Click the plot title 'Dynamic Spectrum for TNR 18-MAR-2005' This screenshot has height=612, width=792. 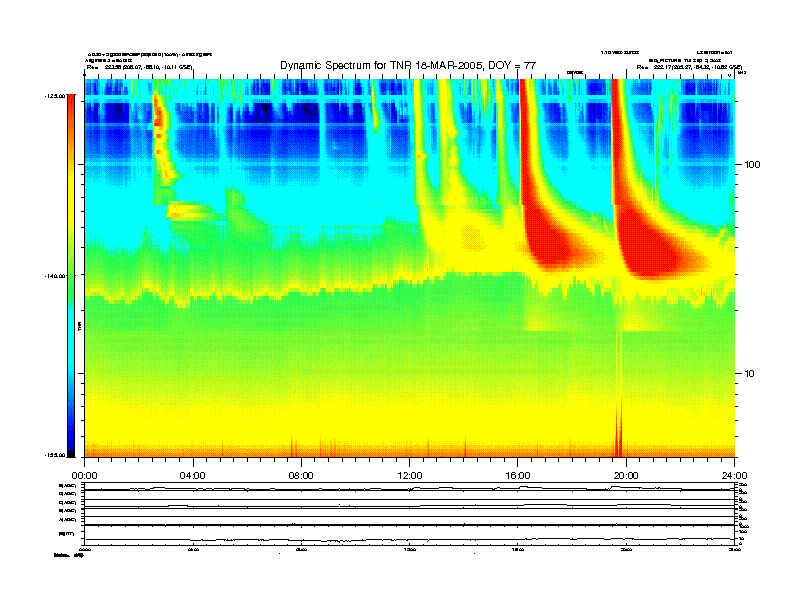pyautogui.click(x=408, y=65)
